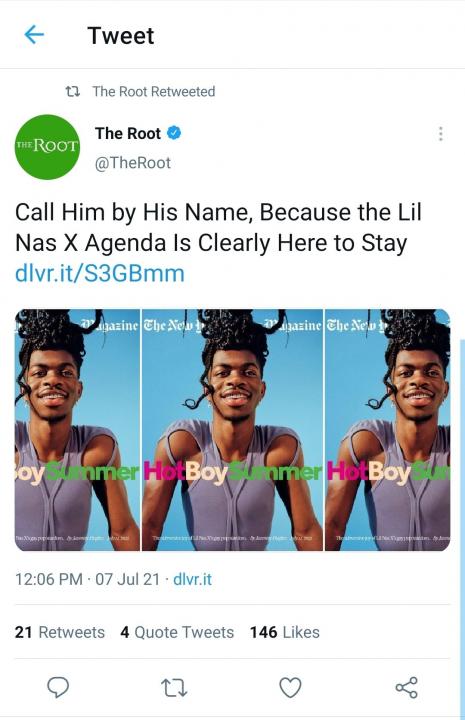465x720 pixels.
Task: Like the tweet with heart icon
Action: pyautogui.click(x=291, y=687)
